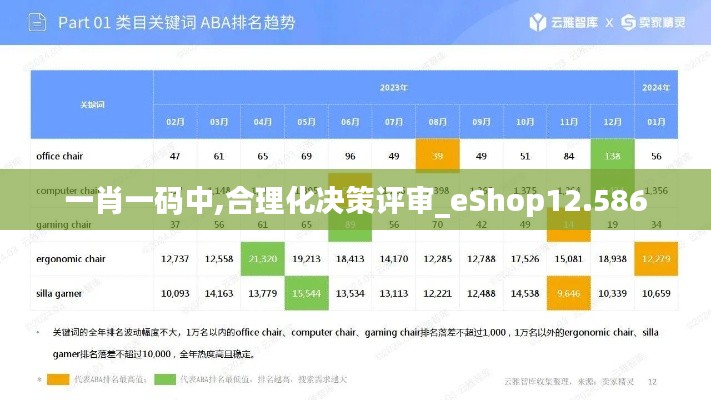The width and height of the screenshot is (711, 400).
Task: Click the orange legend swatch for highest ranking
Action: tap(58, 379)
